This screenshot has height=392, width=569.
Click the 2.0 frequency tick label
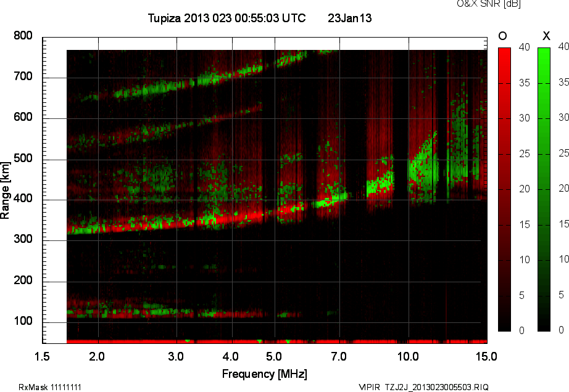pyautogui.click(x=97, y=356)
